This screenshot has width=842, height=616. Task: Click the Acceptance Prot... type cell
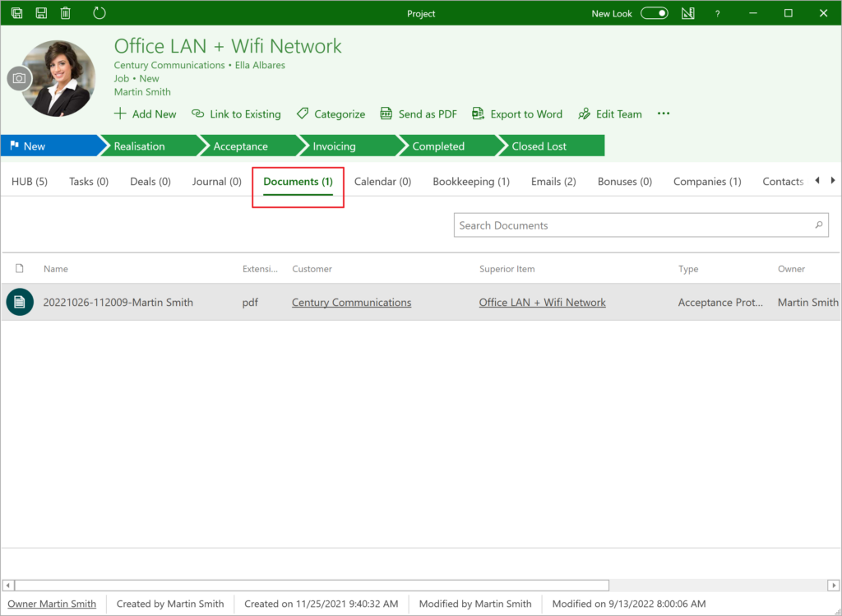[720, 303]
